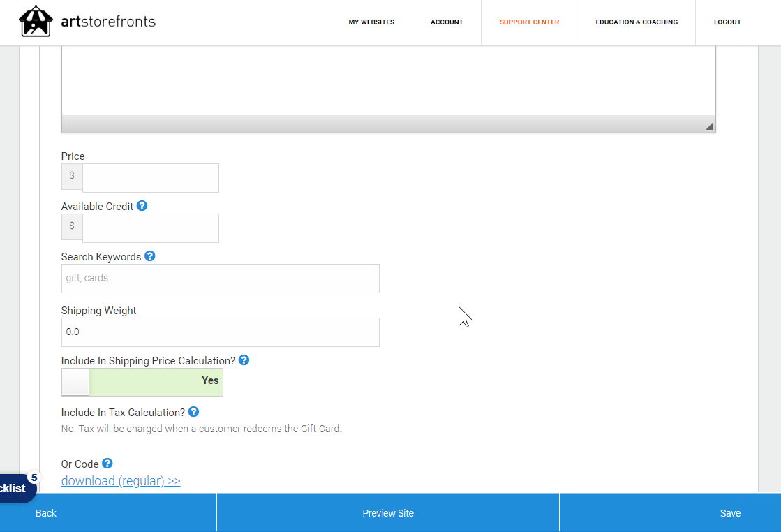
Task: Toggle Include In Shipping Price Calculation switch
Action: [142, 382]
